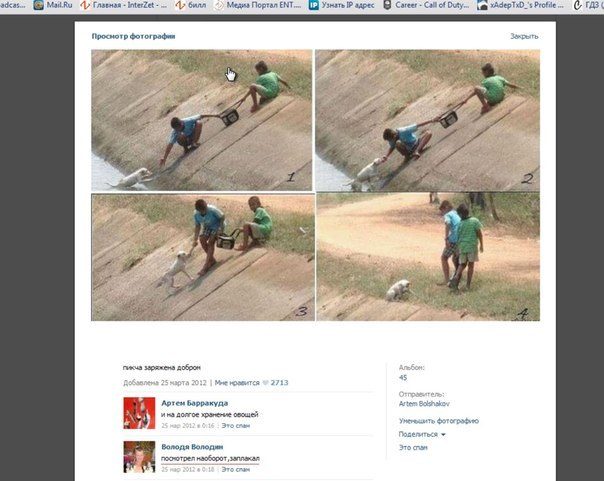Like the photo via Мне нравится
604x481 pixels.
click(x=237, y=383)
